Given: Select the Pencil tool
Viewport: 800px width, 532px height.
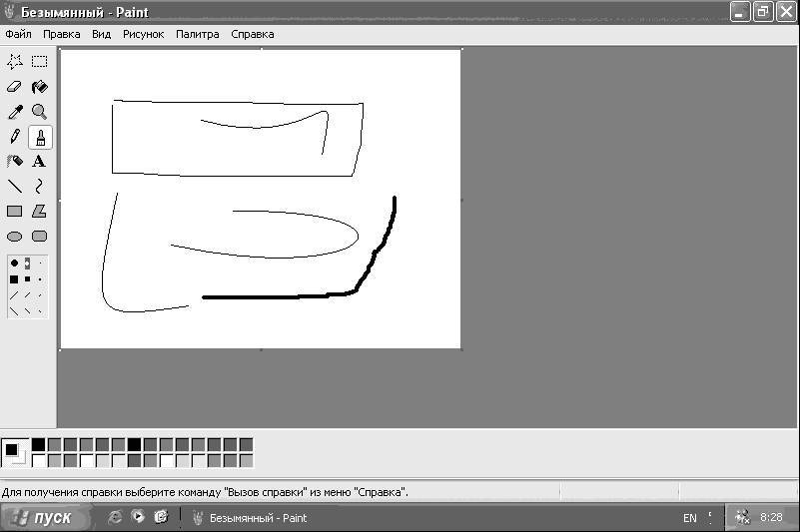Looking at the screenshot, I should (15, 137).
